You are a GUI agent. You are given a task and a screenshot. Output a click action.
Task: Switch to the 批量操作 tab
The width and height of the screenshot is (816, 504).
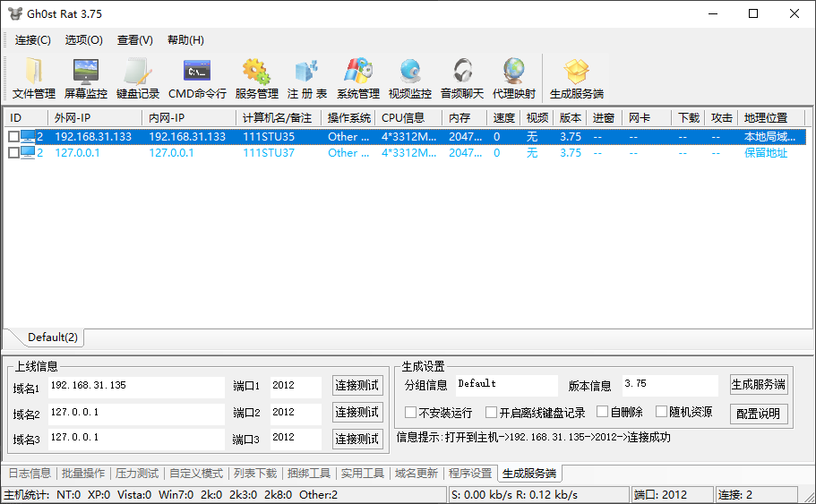(x=83, y=474)
